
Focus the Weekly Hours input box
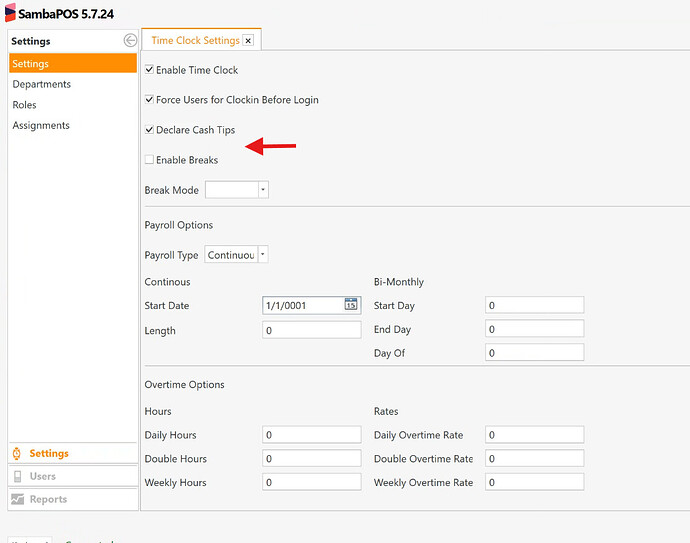coord(311,482)
